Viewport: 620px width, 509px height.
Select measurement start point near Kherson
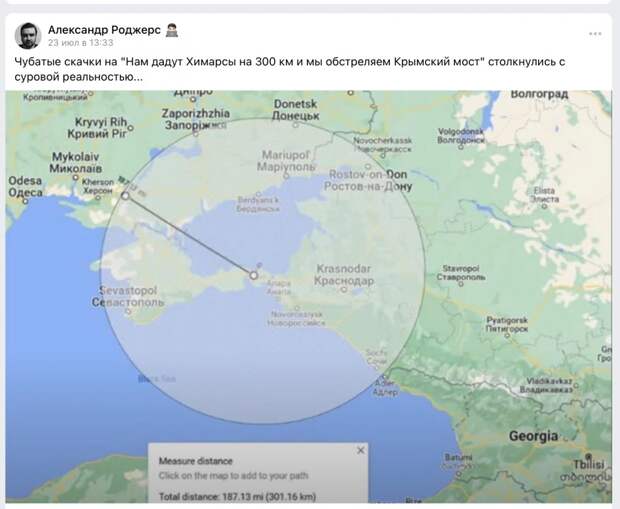click(x=125, y=195)
